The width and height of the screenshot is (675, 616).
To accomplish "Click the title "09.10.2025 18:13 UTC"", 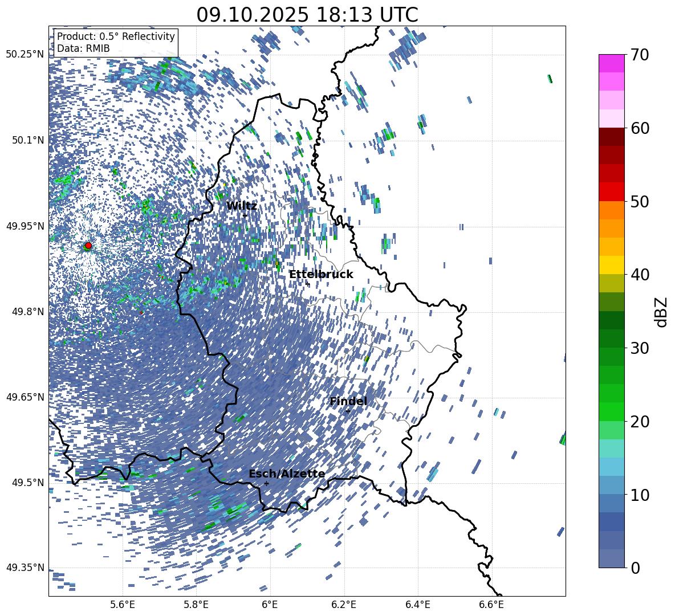I will [307, 15].
